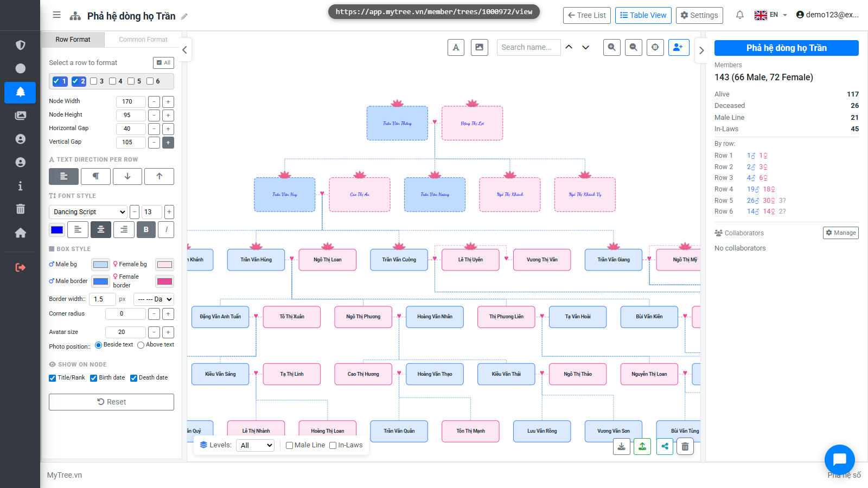Viewport: 868px width, 488px height.
Task: Change the Female border color swatch
Action: point(164,281)
